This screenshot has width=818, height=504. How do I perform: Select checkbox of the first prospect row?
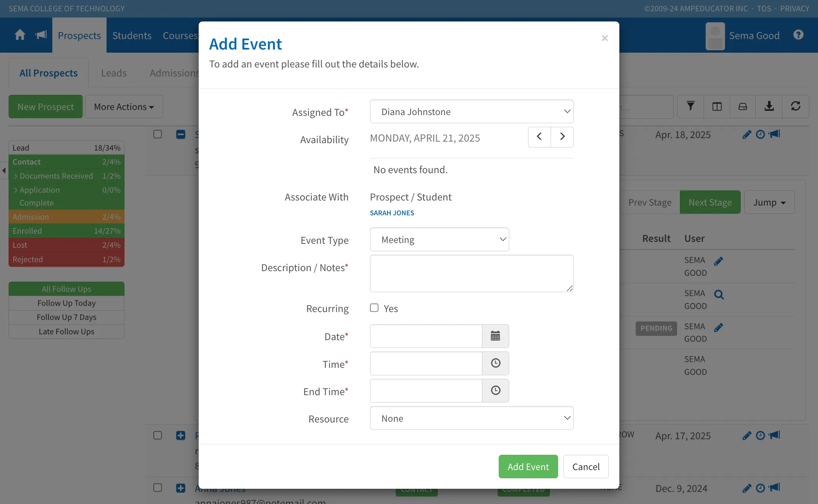(x=158, y=134)
